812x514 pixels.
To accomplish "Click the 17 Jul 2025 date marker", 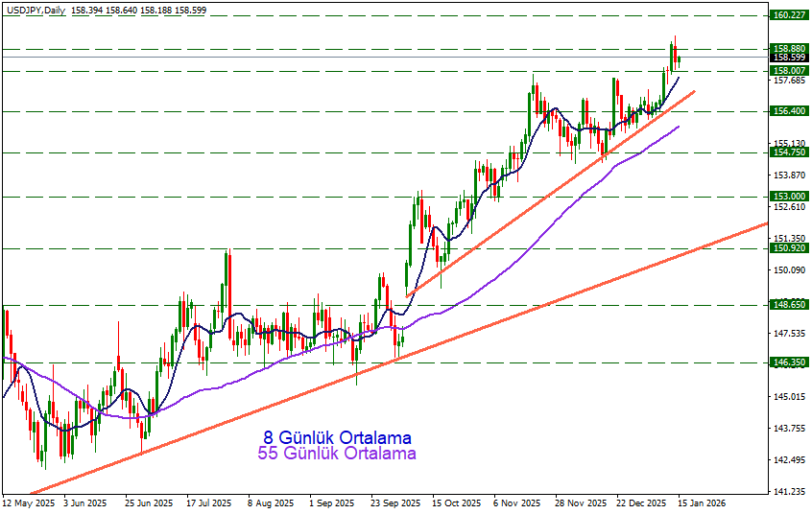I will coord(208,502).
